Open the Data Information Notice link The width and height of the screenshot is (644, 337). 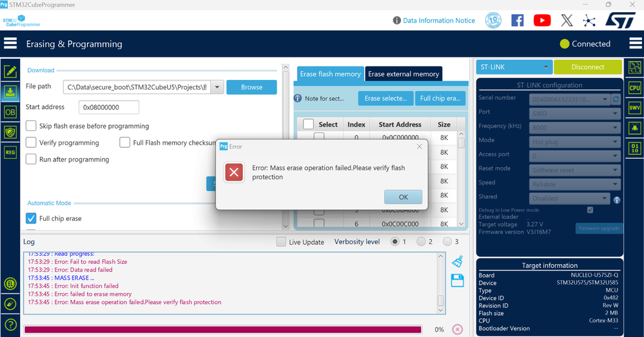pyautogui.click(x=438, y=21)
